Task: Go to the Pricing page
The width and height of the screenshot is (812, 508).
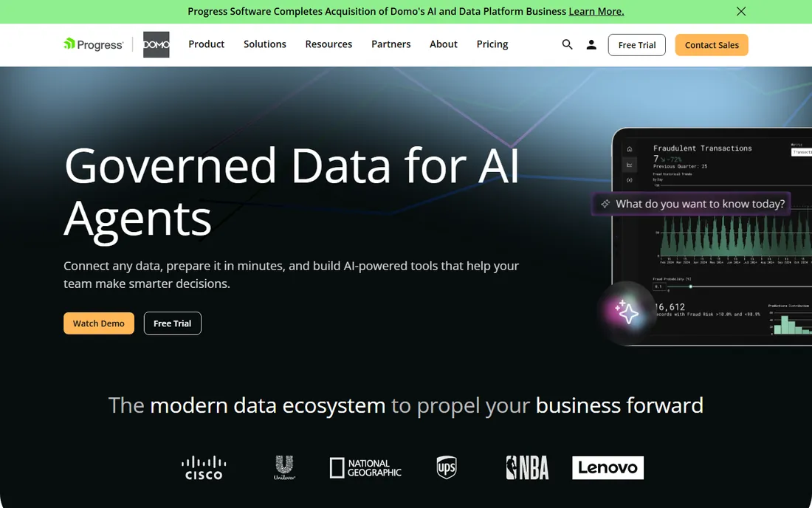Action: point(492,44)
